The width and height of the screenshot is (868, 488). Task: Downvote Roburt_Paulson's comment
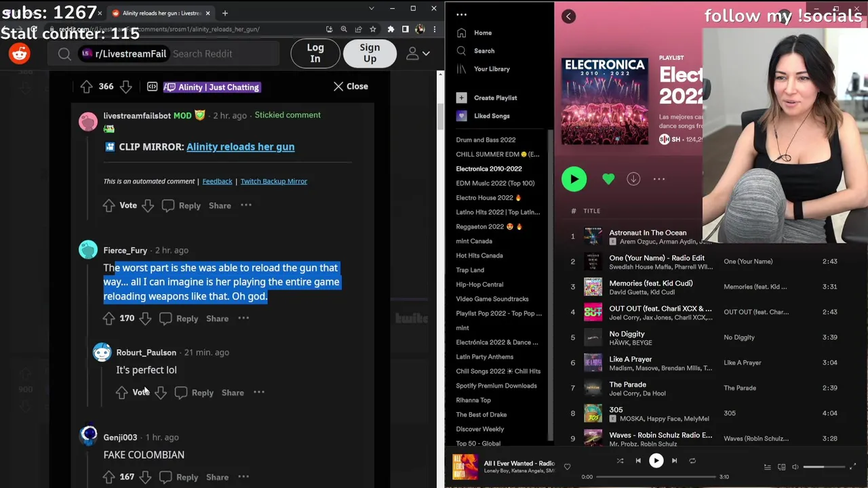click(161, 392)
